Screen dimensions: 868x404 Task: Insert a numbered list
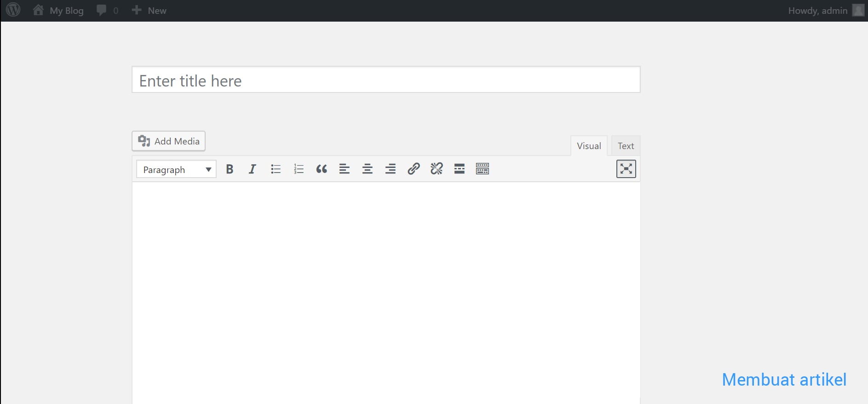click(x=299, y=169)
